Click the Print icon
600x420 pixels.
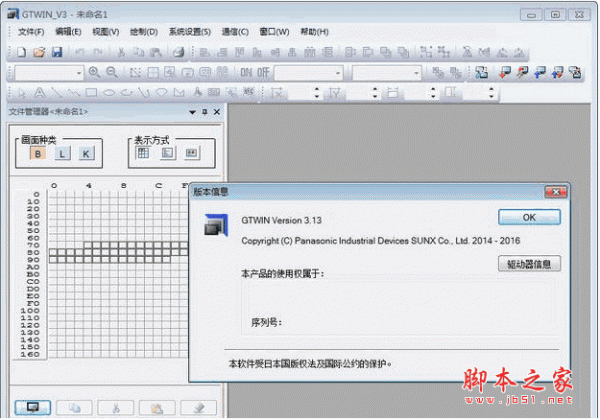click(178, 52)
